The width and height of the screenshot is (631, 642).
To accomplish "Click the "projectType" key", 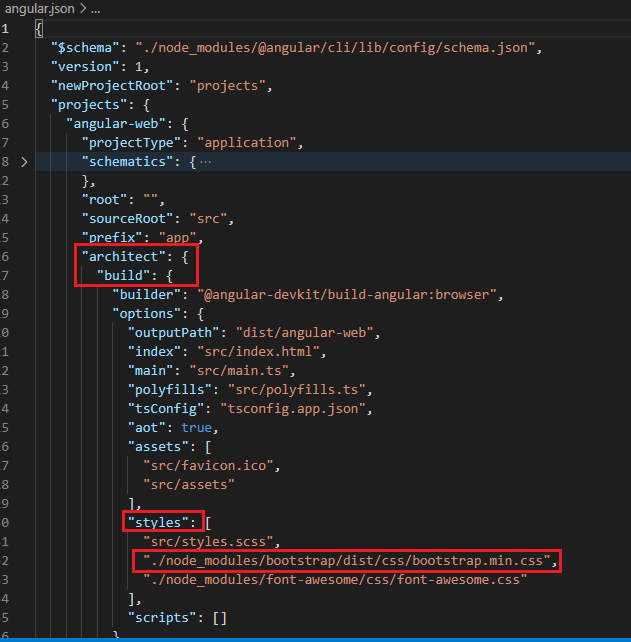I will [131, 143].
